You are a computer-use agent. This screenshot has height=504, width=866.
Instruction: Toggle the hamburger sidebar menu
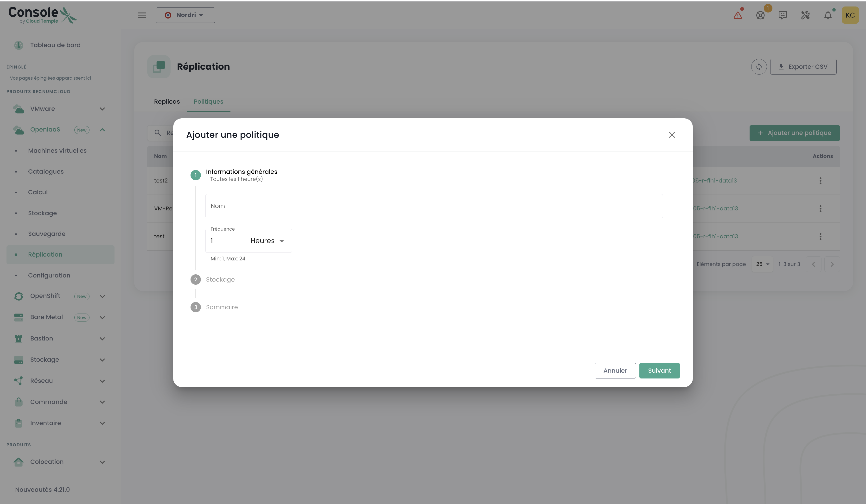[142, 15]
